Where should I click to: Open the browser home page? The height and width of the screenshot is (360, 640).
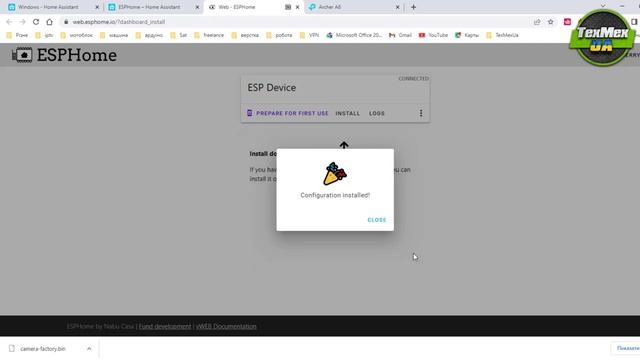(49, 22)
